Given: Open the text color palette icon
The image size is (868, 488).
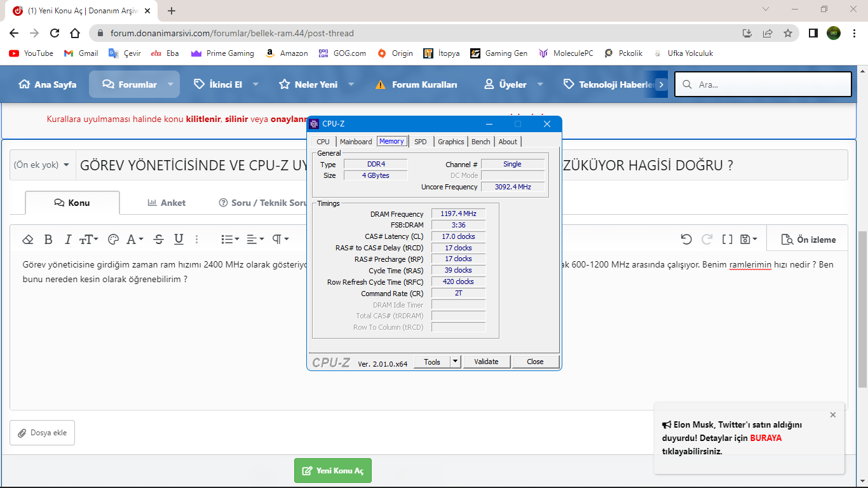Looking at the screenshot, I should [114, 240].
